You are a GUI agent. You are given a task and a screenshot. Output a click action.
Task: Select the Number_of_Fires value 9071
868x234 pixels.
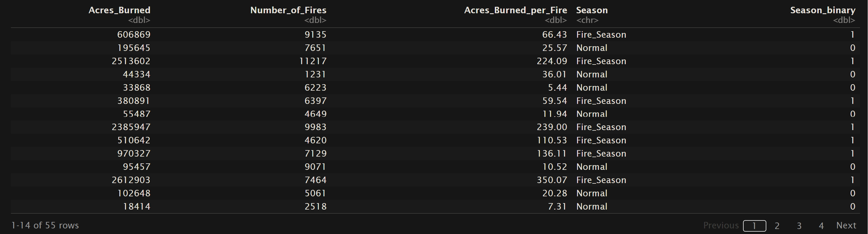(315, 167)
